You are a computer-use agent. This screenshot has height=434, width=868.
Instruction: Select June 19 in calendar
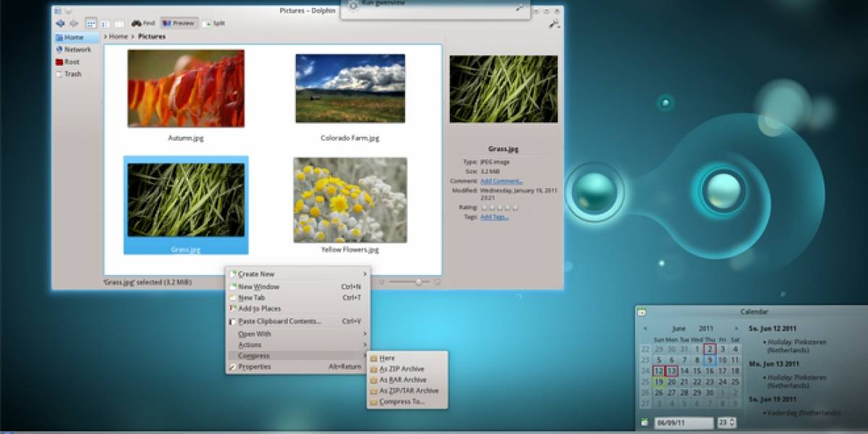[658, 382]
